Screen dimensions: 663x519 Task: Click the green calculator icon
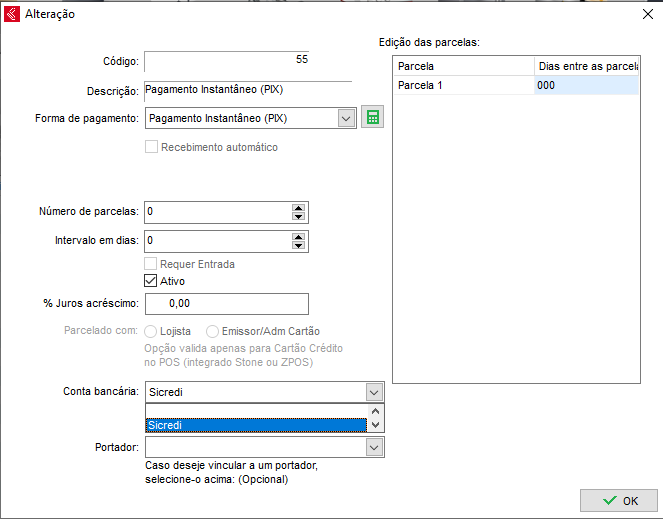pos(372,118)
